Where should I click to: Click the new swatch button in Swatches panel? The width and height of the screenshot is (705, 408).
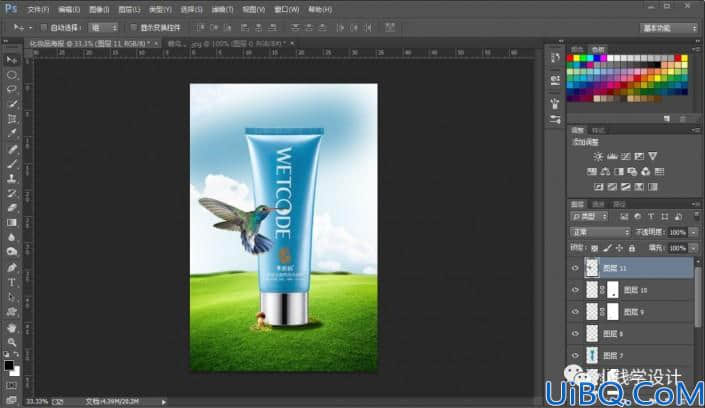pyautogui.click(x=667, y=118)
